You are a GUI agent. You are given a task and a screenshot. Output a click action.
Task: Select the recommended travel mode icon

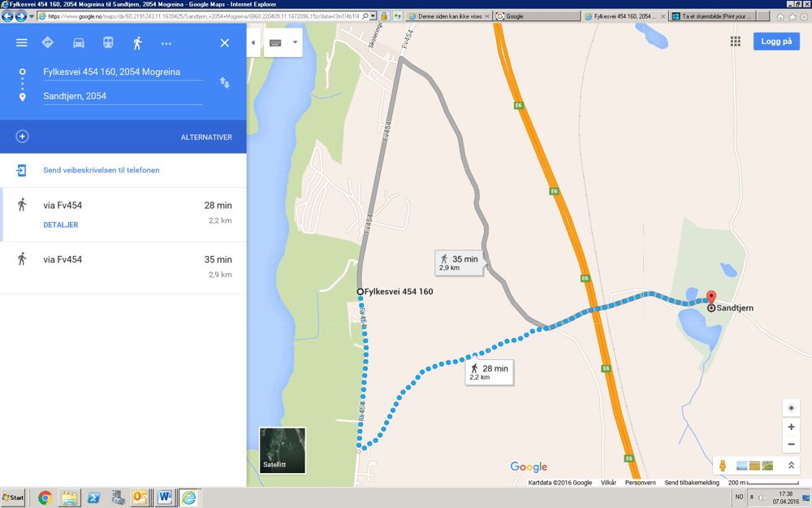[x=48, y=42]
